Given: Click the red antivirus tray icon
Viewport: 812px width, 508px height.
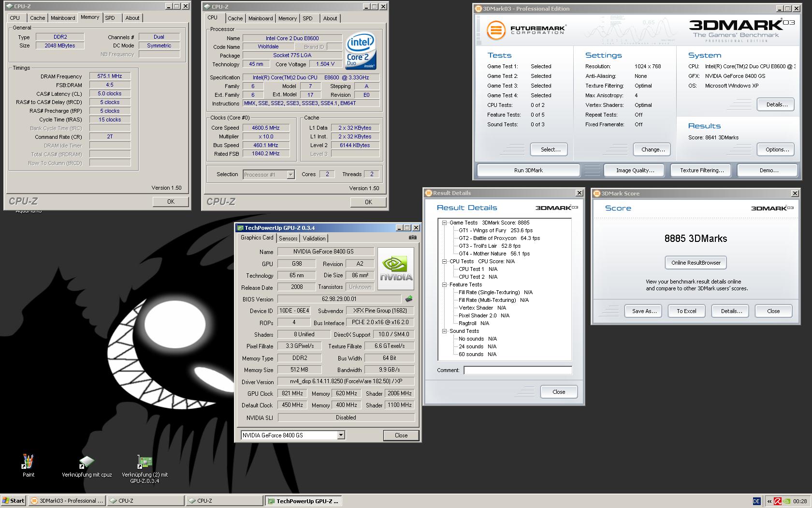Looking at the screenshot, I should pos(778,501).
